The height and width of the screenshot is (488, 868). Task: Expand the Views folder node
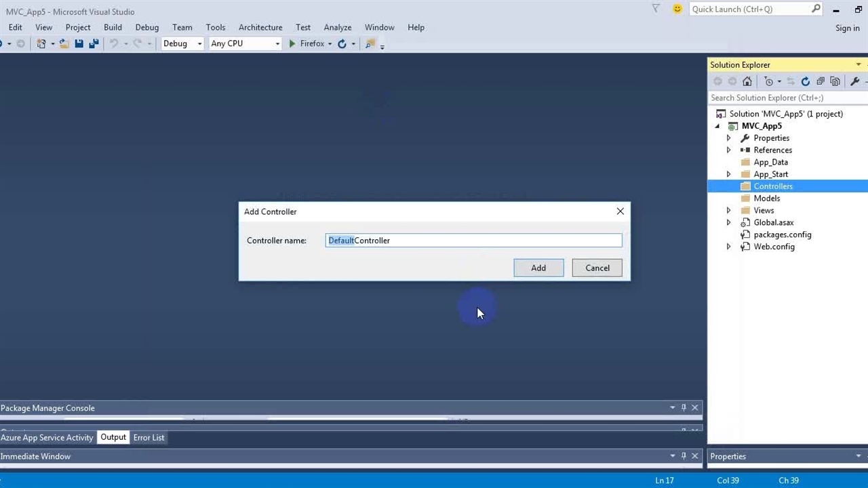point(728,210)
